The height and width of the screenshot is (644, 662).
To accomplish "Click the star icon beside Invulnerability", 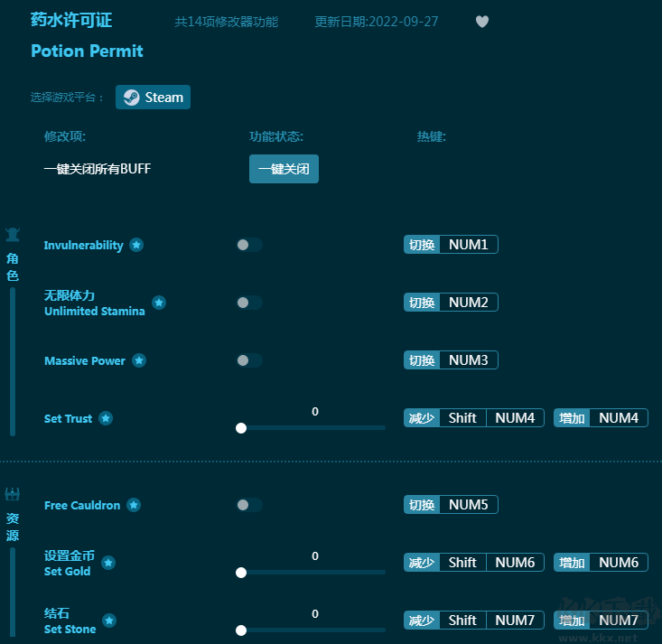I will coord(136,245).
